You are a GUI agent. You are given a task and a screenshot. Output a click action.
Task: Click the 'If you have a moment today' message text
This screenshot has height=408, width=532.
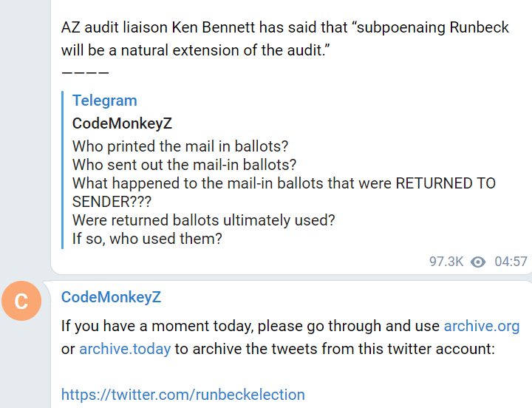pyautogui.click(x=290, y=337)
